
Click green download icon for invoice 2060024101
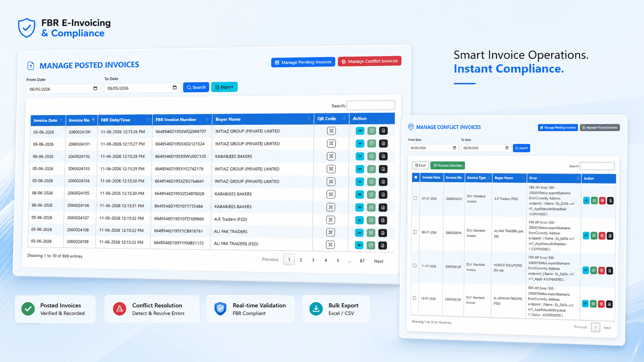point(371,143)
